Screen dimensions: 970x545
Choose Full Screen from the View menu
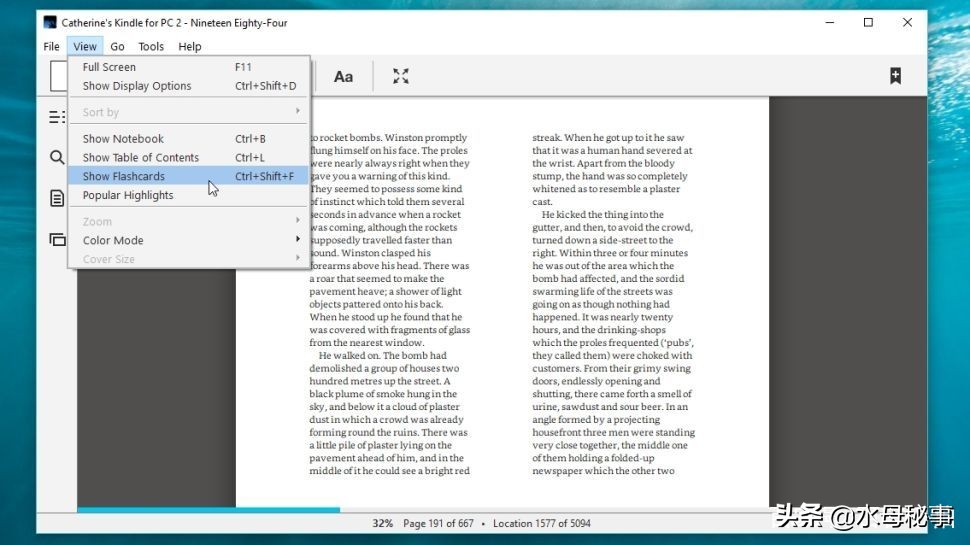[x=109, y=67]
